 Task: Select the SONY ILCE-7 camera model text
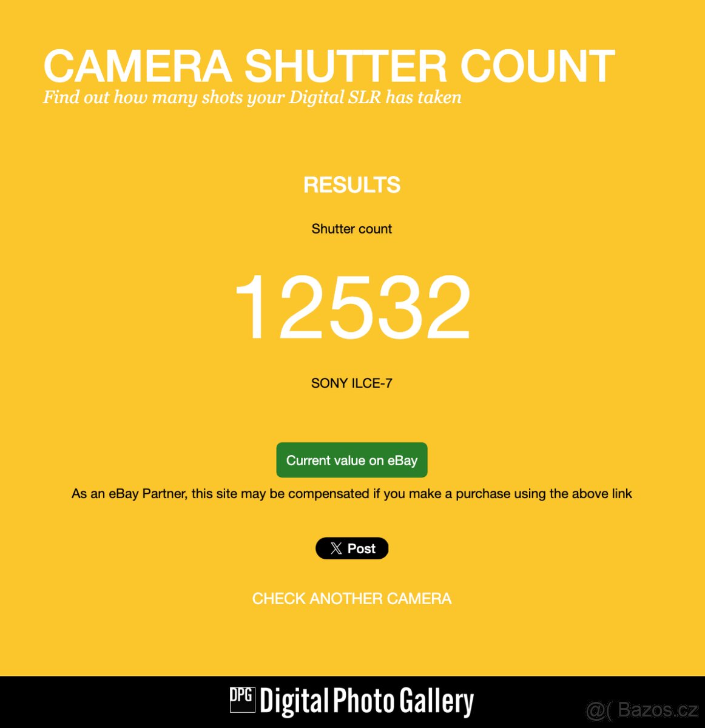point(352,383)
